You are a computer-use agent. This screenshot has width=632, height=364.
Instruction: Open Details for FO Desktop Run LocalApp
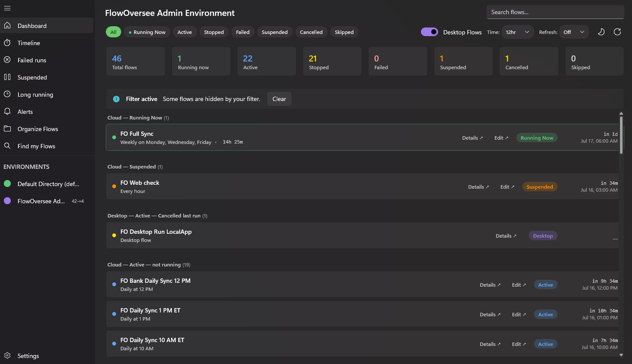(x=506, y=236)
